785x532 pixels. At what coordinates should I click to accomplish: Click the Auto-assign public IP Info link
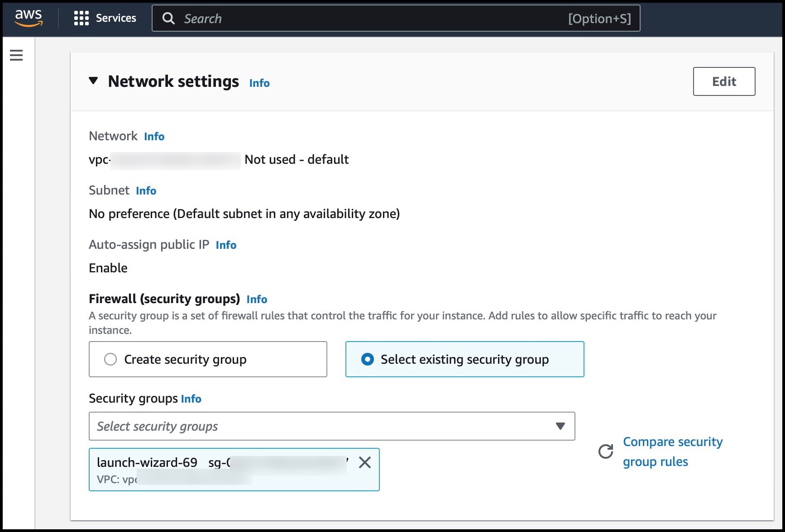226,245
